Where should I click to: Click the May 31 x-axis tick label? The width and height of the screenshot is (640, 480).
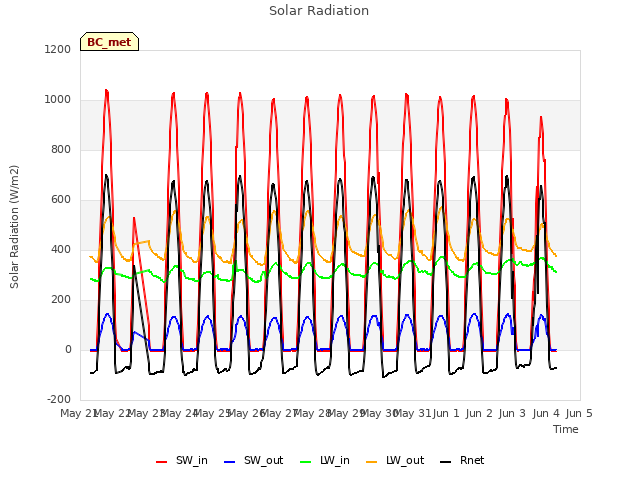pyautogui.click(x=414, y=413)
